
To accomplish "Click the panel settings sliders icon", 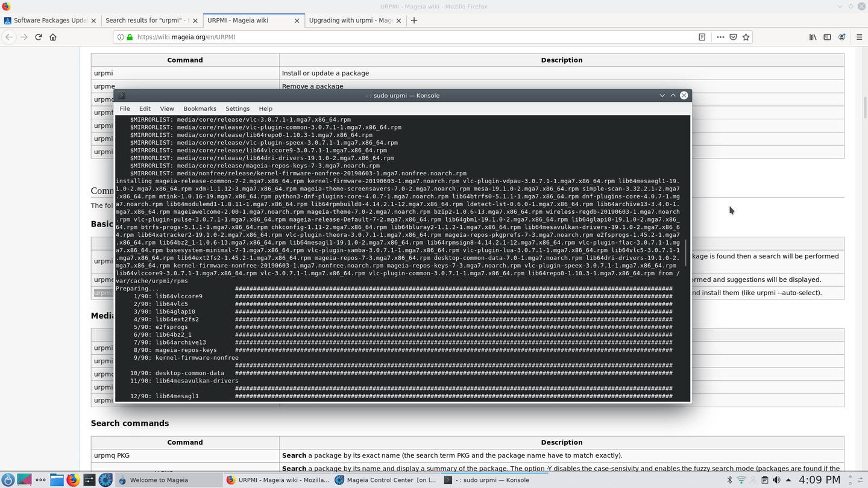I will pos(860,480).
